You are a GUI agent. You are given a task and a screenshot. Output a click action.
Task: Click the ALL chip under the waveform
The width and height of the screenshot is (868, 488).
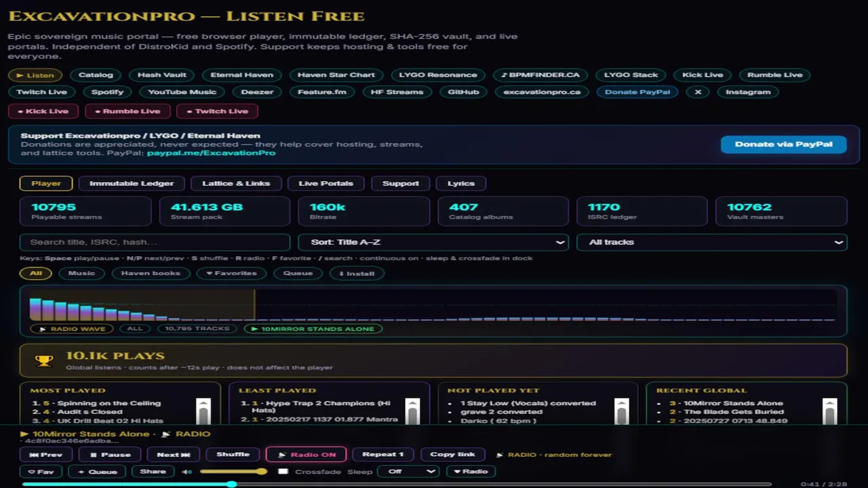135,329
